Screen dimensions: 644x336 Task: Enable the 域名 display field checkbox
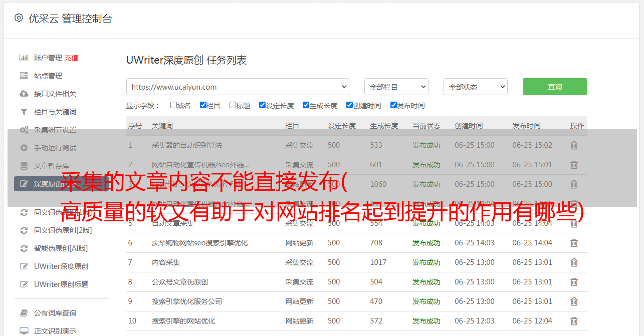pos(173,105)
